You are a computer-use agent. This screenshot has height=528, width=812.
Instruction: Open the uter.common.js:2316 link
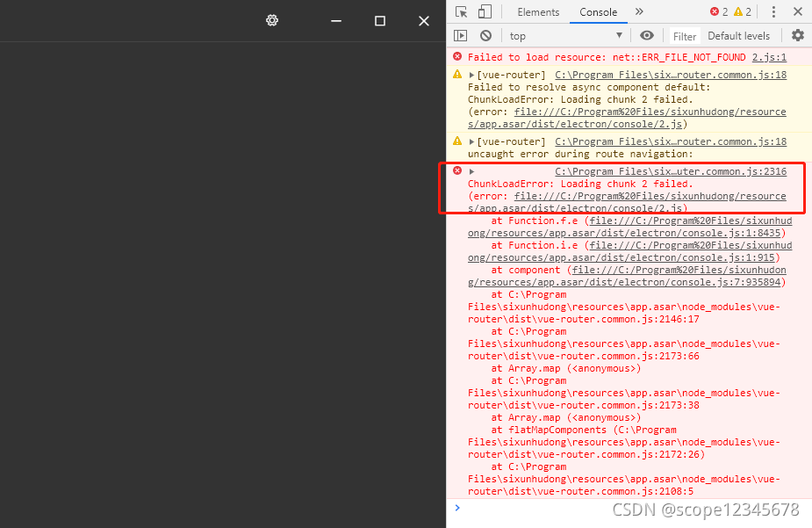click(x=671, y=171)
